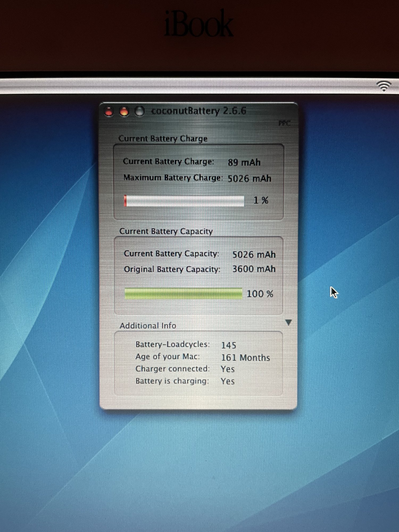Screen dimensions: 399x532
Task: Click the 'Original Battery Capacity:' label
Action: (172, 269)
